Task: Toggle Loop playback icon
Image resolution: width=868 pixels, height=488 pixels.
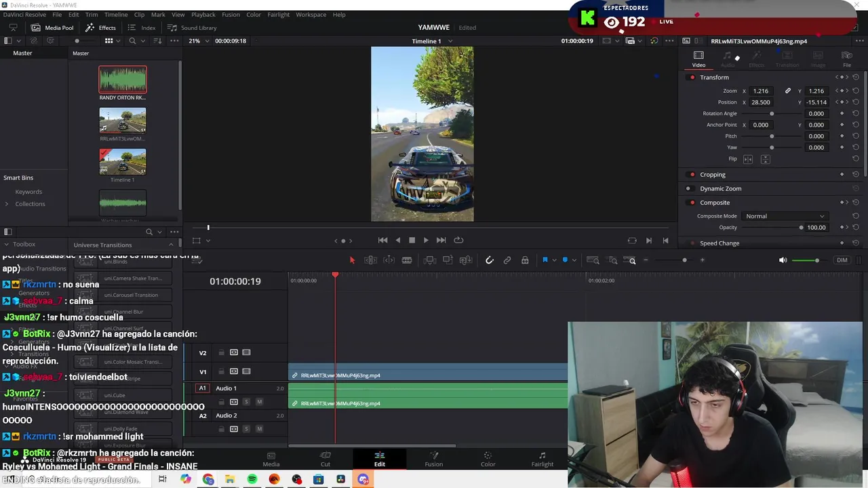Action: [x=458, y=240]
